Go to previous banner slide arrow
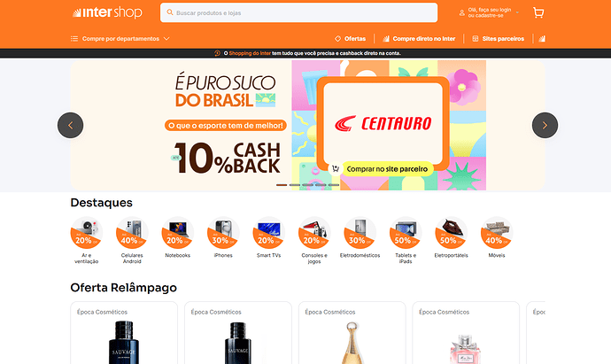This screenshot has height=364, width=611. pos(71,125)
